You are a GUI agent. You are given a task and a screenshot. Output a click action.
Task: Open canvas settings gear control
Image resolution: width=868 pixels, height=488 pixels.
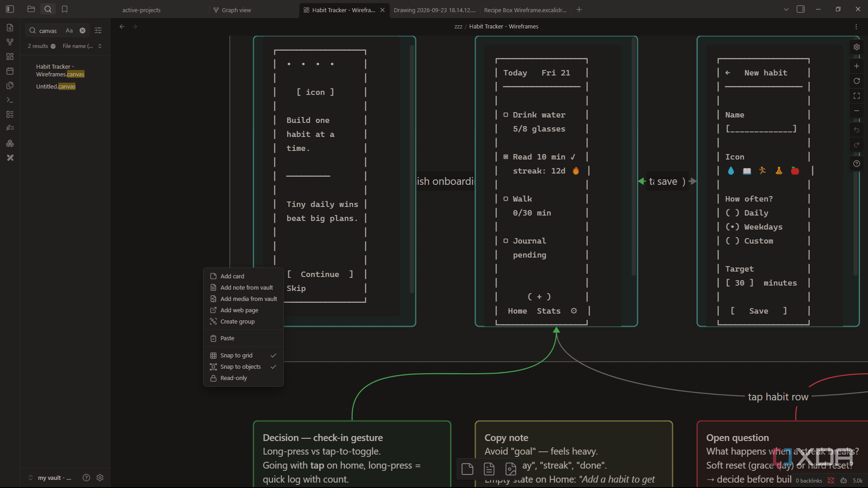click(x=857, y=47)
